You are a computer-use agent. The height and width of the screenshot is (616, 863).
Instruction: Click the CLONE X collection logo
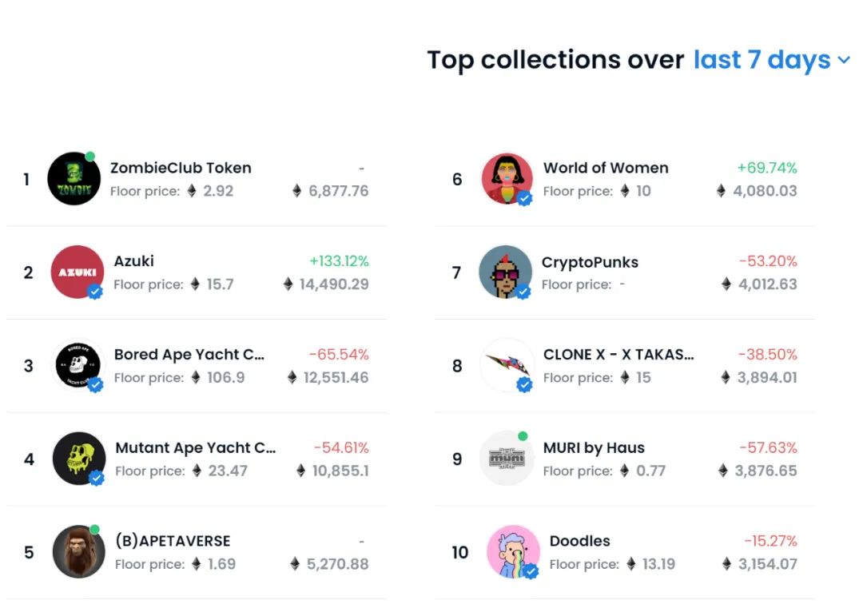(x=507, y=365)
